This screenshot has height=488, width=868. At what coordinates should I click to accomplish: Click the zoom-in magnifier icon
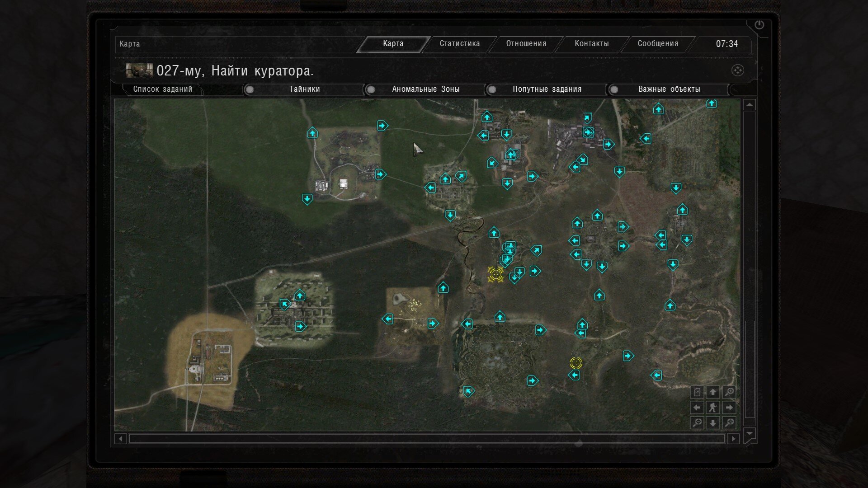tap(729, 392)
